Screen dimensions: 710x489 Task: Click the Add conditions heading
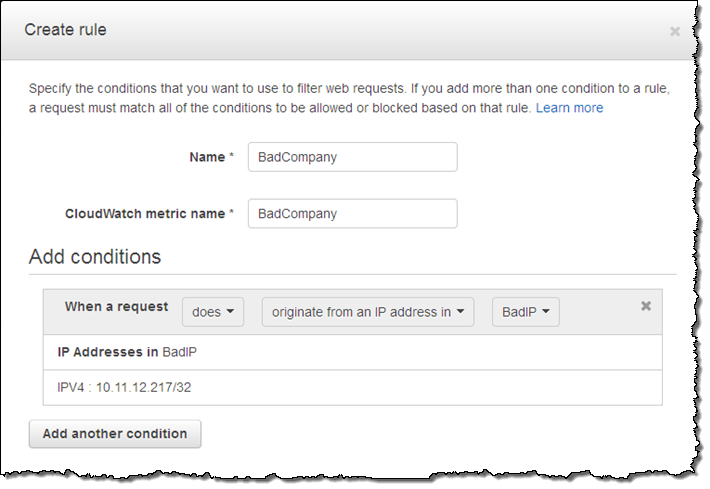[x=95, y=257]
